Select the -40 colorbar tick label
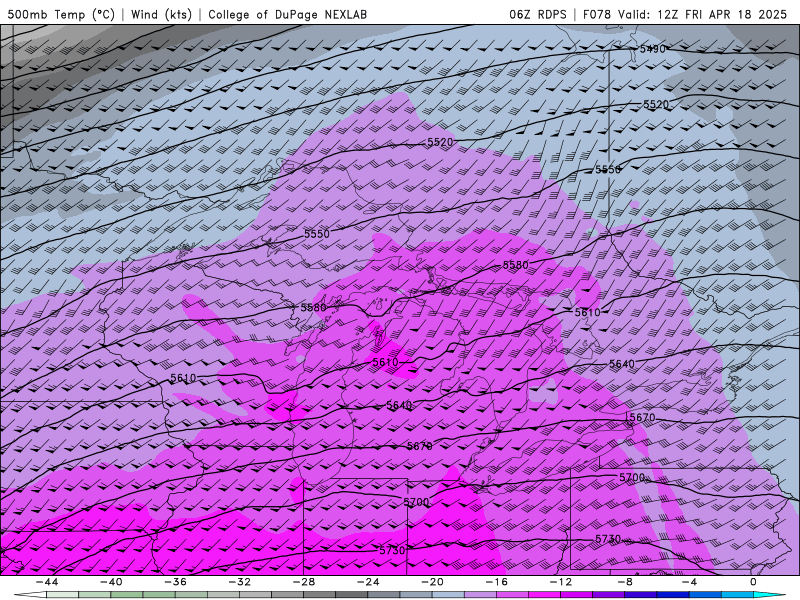The width and height of the screenshot is (800, 600). [111, 582]
